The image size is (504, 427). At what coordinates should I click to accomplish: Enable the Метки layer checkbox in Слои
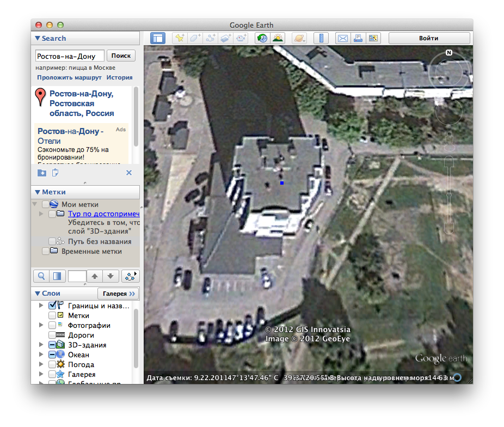(52, 315)
